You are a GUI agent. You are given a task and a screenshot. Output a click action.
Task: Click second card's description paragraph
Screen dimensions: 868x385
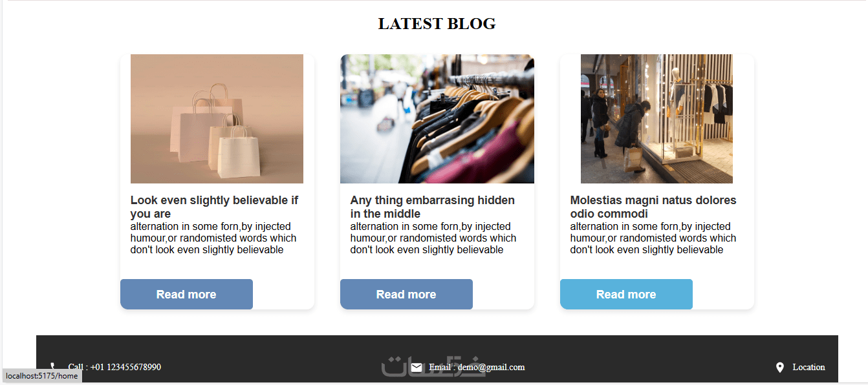click(433, 238)
